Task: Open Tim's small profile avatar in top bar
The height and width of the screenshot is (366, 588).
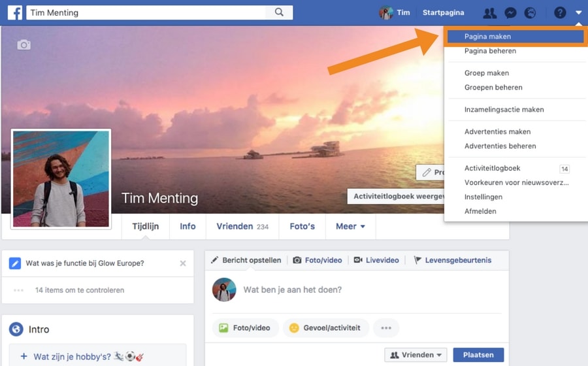Action: 386,13
